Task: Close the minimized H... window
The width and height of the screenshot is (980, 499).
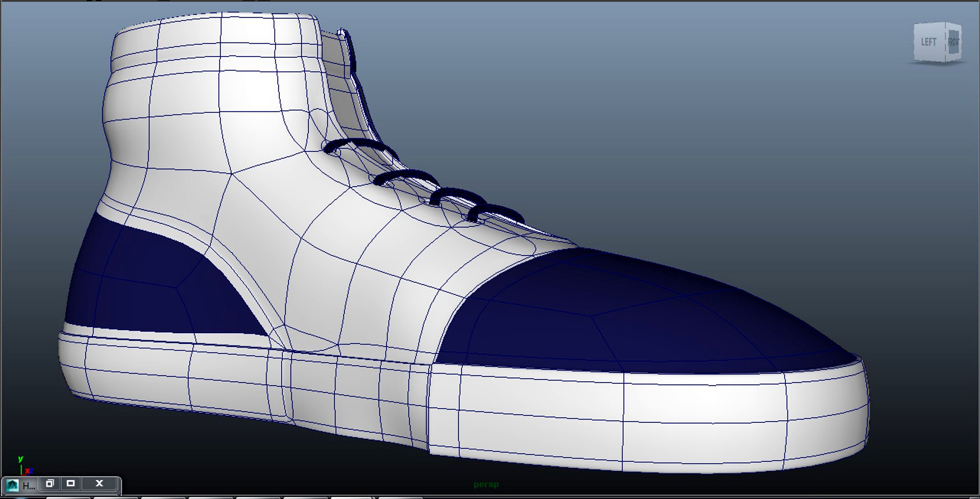Action: coord(100,483)
